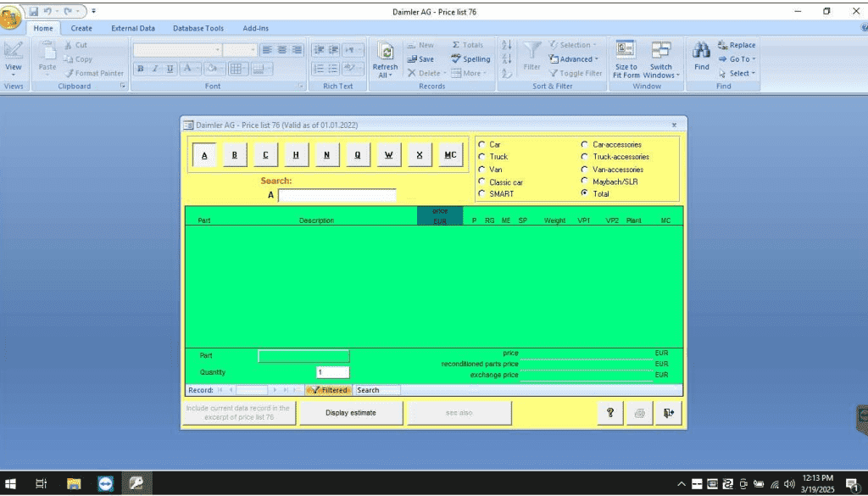The image size is (868, 496).
Task: Run Spelling check
Action: click(470, 59)
